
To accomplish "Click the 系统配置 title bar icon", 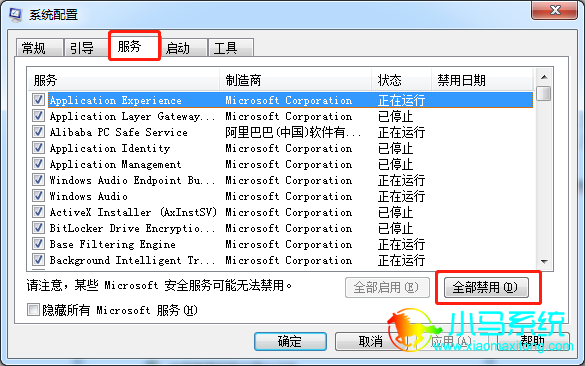I will pos(15,15).
